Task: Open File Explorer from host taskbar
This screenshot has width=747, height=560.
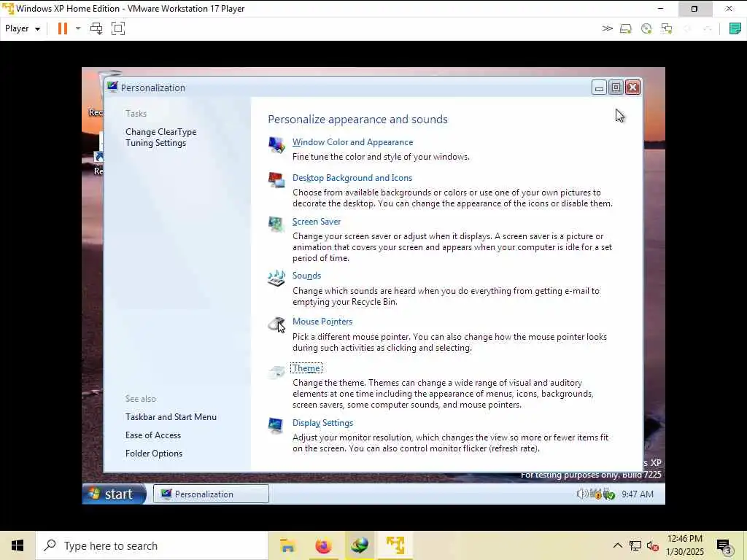Action: point(287,545)
